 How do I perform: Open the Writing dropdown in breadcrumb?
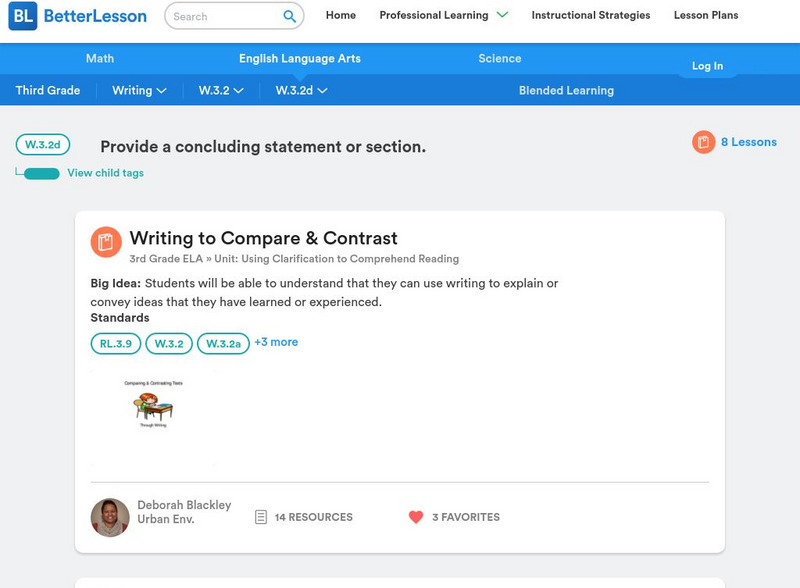point(139,90)
